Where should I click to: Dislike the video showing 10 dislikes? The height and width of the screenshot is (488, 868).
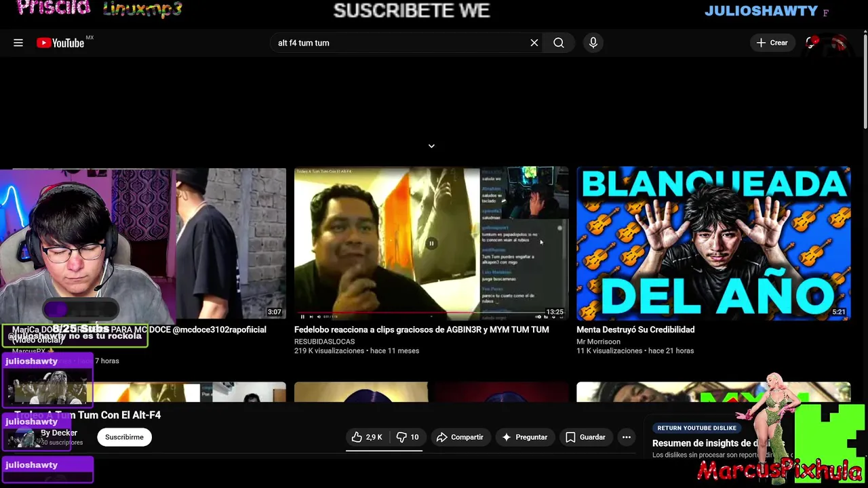(408, 437)
